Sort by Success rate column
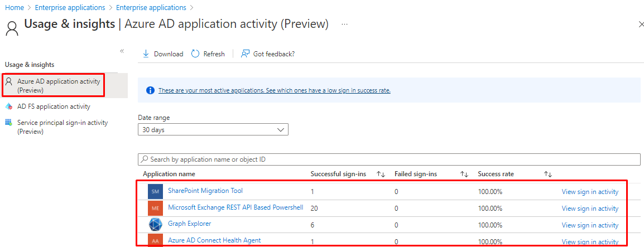Screen dimensions: 644x247 click(548, 175)
